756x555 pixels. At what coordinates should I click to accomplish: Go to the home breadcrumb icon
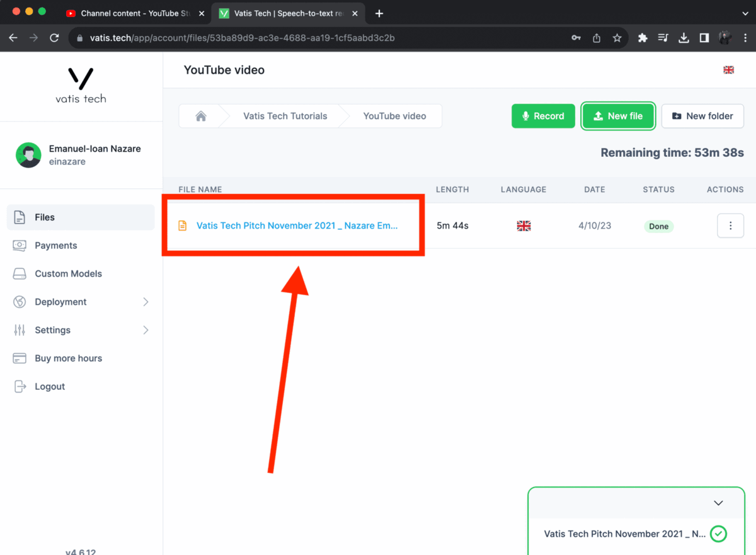click(x=201, y=116)
